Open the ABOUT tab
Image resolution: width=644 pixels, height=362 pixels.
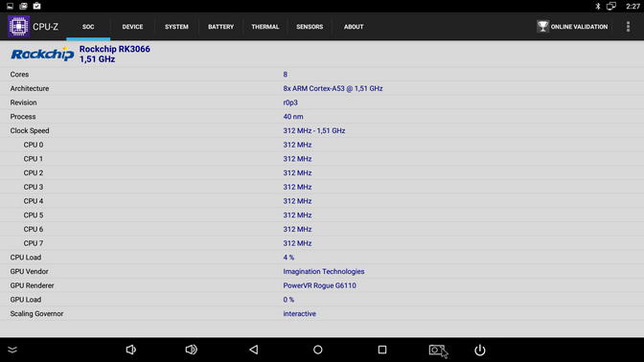click(x=354, y=27)
